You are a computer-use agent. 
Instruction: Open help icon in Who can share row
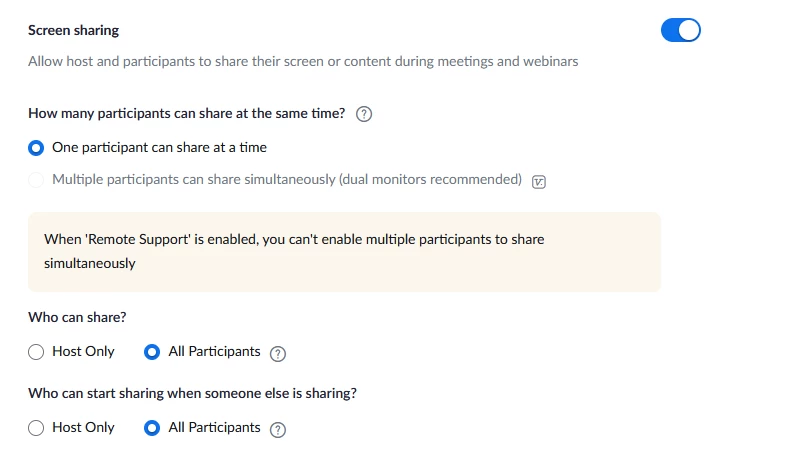(x=278, y=353)
